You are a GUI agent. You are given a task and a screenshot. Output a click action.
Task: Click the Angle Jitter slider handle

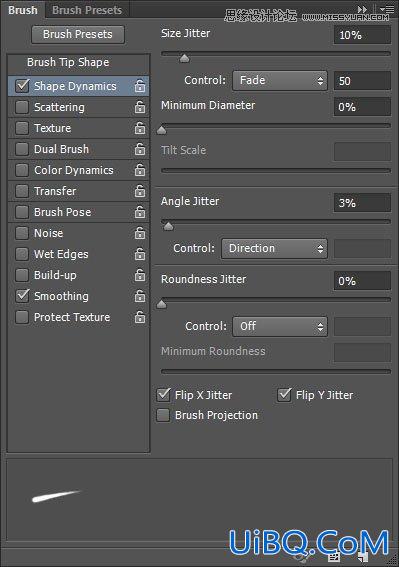(168, 226)
